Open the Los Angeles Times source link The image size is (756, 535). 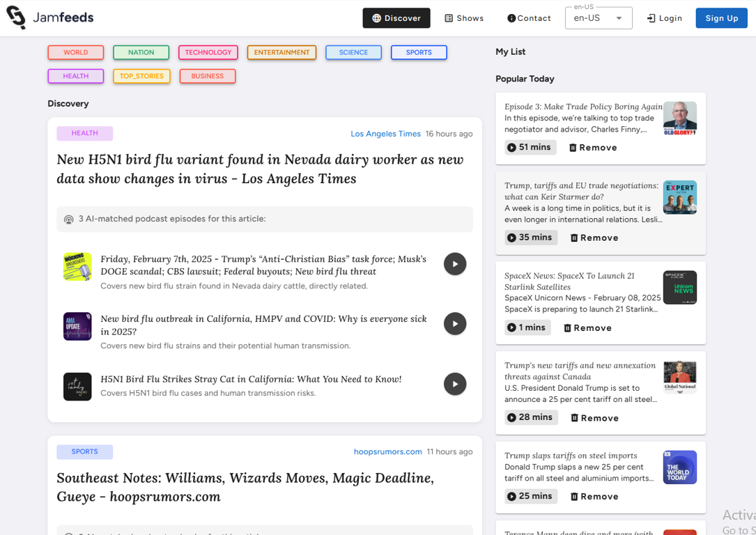pyautogui.click(x=386, y=134)
